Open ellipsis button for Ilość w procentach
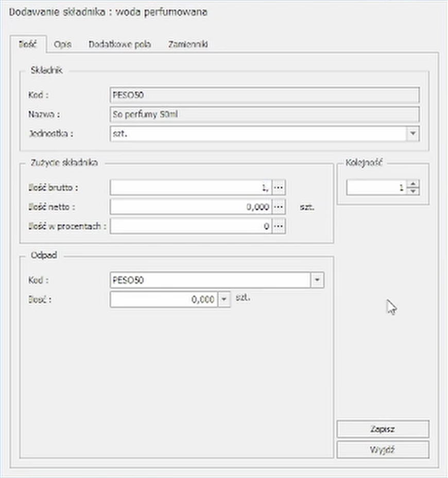The height and width of the screenshot is (478, 448). pos(279,226)
